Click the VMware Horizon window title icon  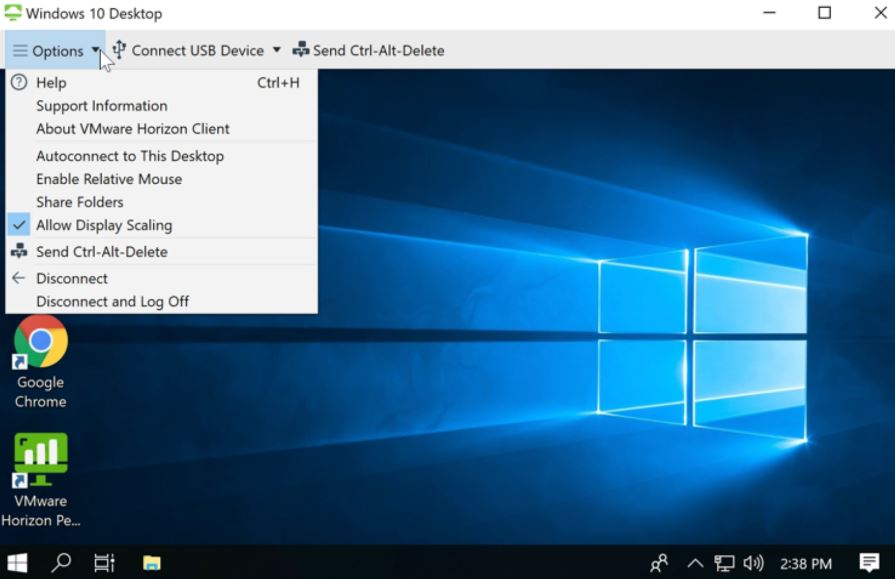(x=13, y=13)
